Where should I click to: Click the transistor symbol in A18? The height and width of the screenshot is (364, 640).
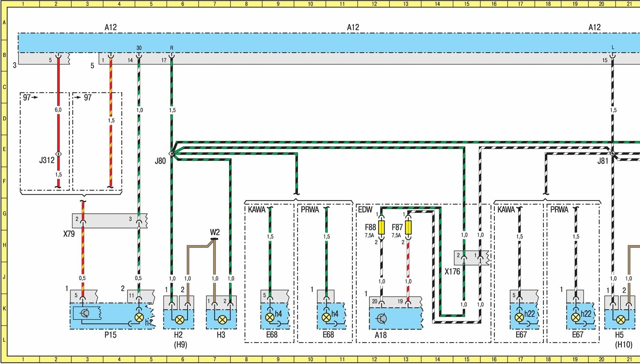click(381, 319)
